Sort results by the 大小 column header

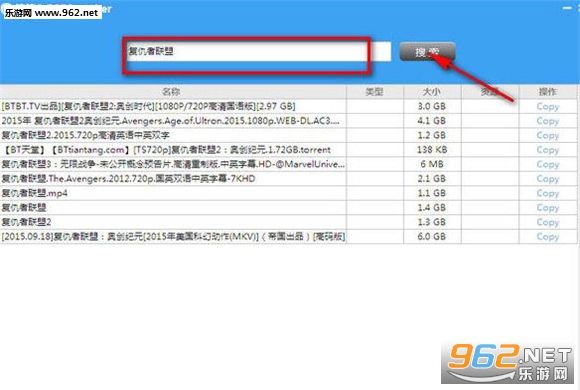click(432, 92)
